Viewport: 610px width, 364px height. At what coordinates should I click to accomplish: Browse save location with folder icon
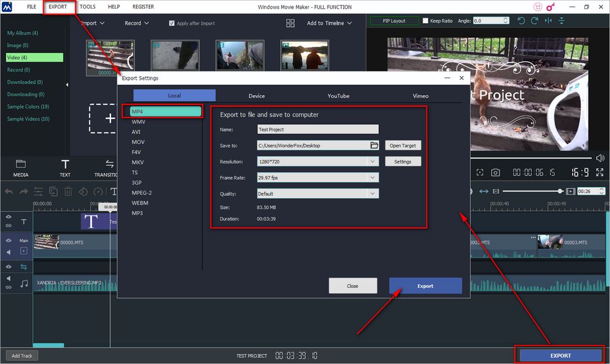coord(374,145)
